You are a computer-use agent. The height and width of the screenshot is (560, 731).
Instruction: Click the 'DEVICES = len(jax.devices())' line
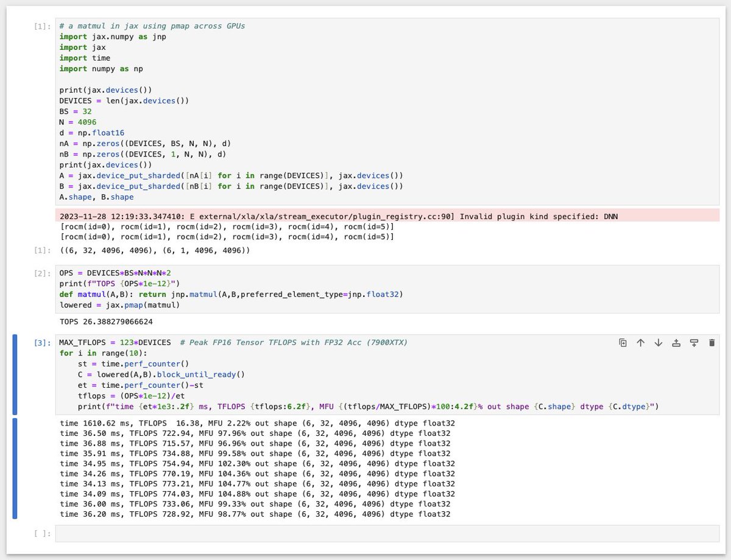click(x=124, y=101)
